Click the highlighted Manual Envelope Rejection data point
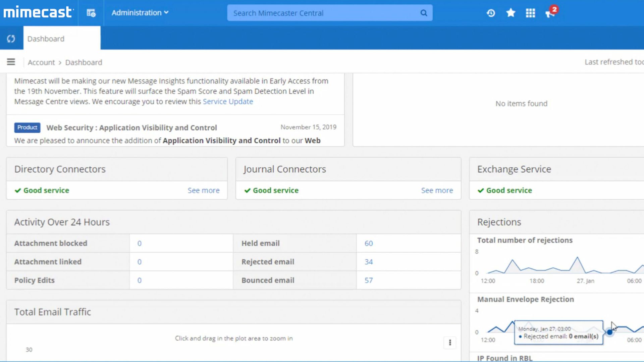The image size is (644, 362). (x=609, y=332)
